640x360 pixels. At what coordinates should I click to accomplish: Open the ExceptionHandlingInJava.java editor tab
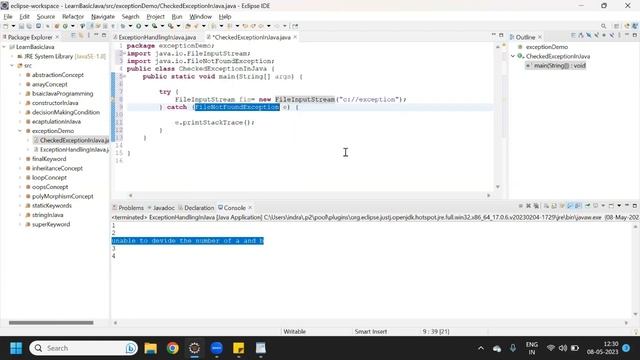tap(157, 37)
